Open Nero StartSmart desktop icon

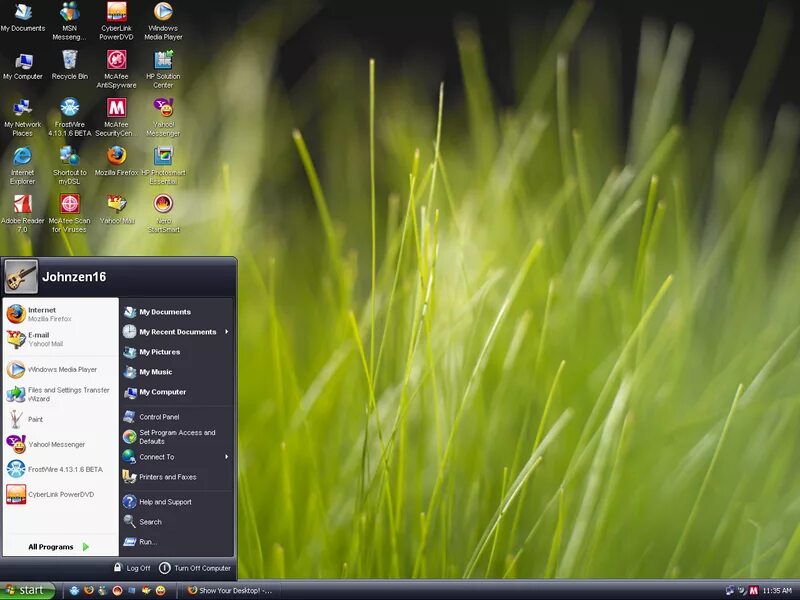point(163,214)
